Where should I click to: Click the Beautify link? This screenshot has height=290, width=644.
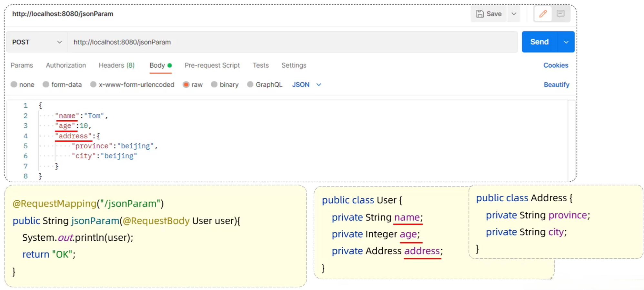coord(556,85)
